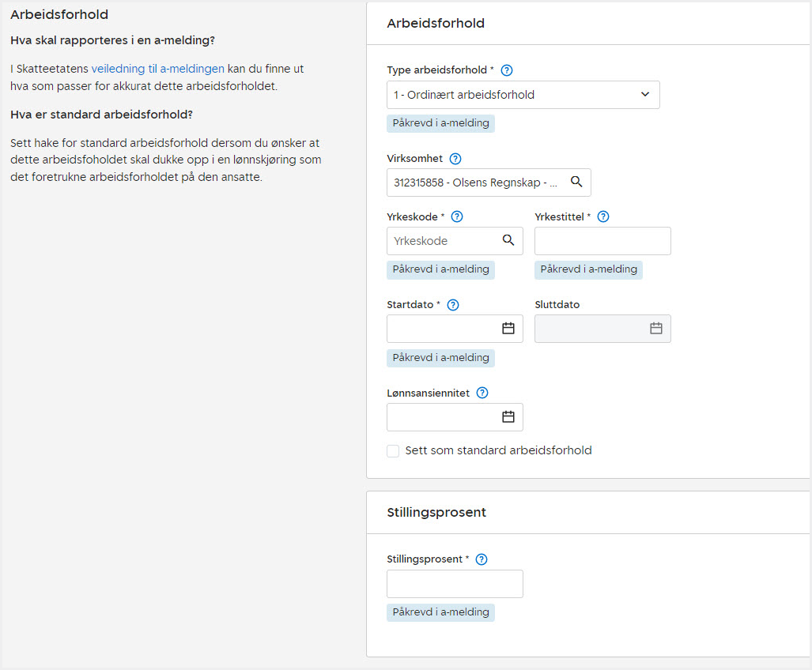Click the Startdato date input

[443, 329]
